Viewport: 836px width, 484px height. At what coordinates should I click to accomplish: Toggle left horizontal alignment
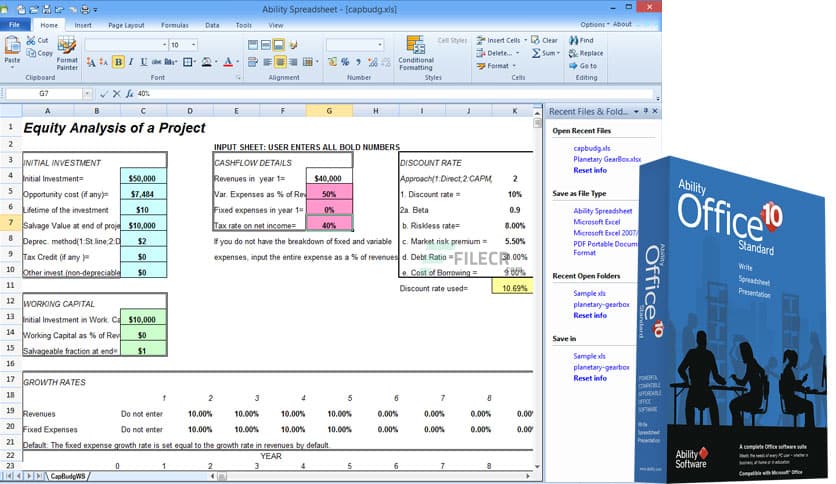(x=267, y=62)
